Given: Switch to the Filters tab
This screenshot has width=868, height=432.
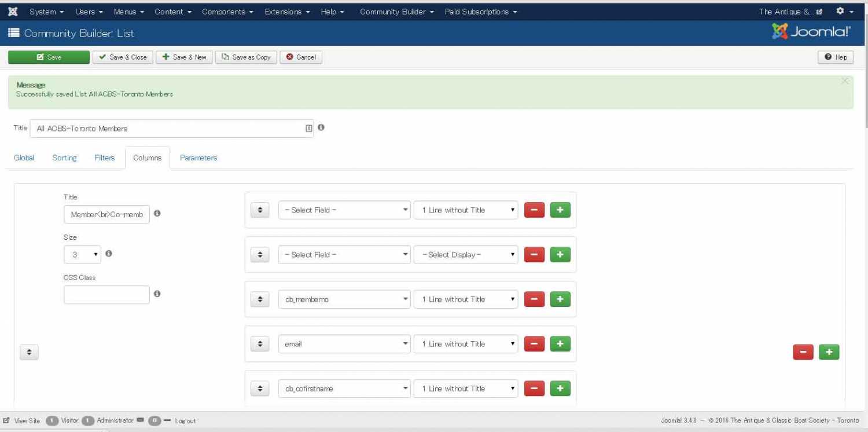Looking at the screenshot, I should pos(105,158).
